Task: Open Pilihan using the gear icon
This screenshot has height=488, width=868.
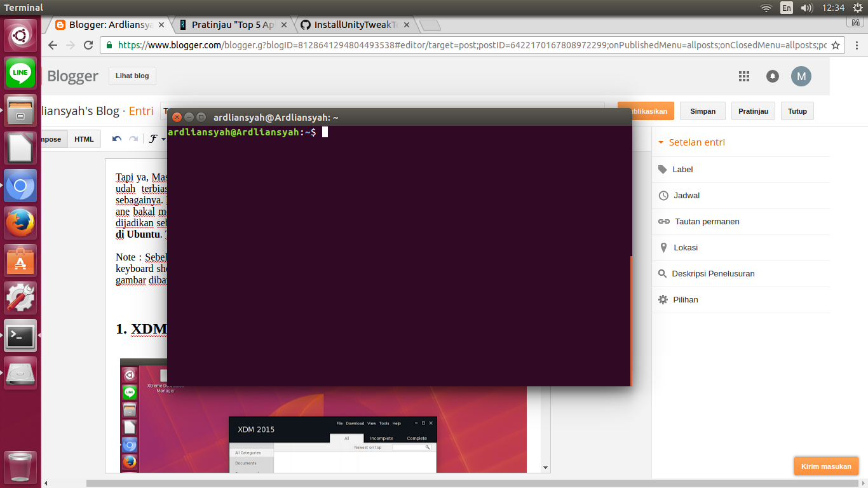Action: 663,299
